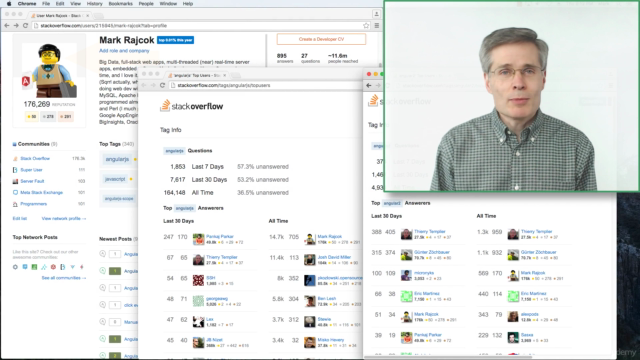Image resolution: width=640 pixels, height=360 pixels.
Task: Click the angularjs tag in Top Answerers heading
Action: click(184, 208)
